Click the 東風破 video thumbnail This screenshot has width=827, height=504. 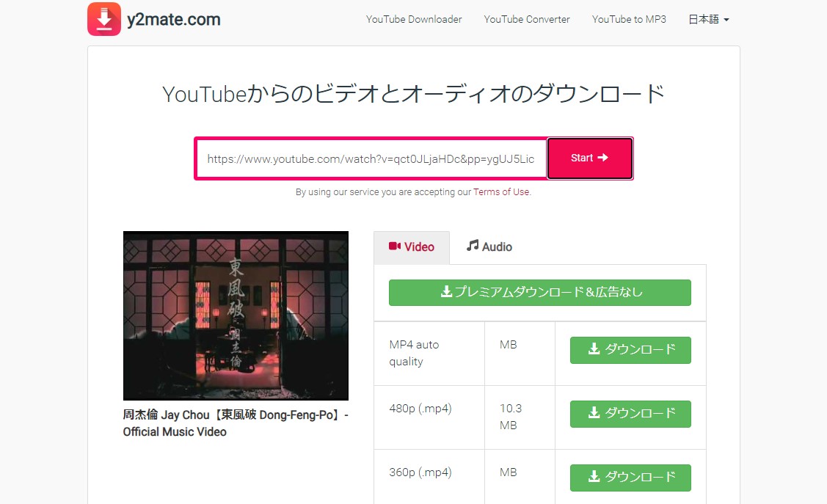236,315
